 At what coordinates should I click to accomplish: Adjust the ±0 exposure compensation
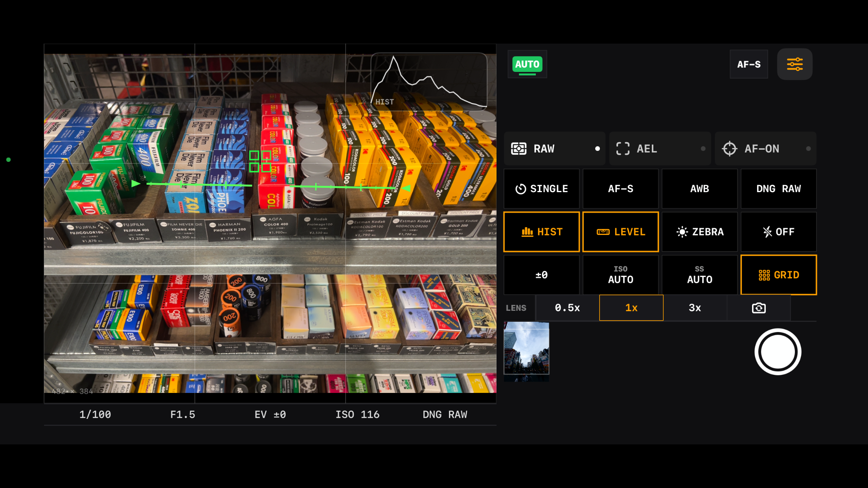pos(541,275)
